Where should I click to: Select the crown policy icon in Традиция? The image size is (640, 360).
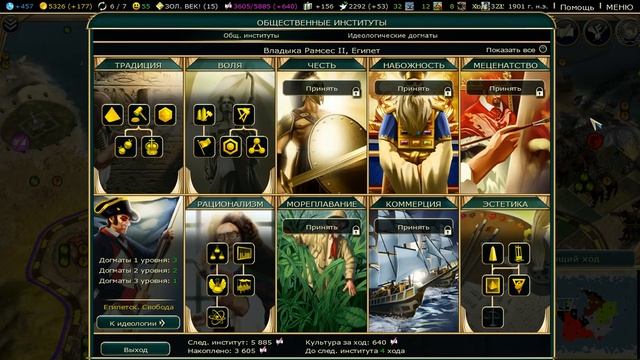(152, 147)
